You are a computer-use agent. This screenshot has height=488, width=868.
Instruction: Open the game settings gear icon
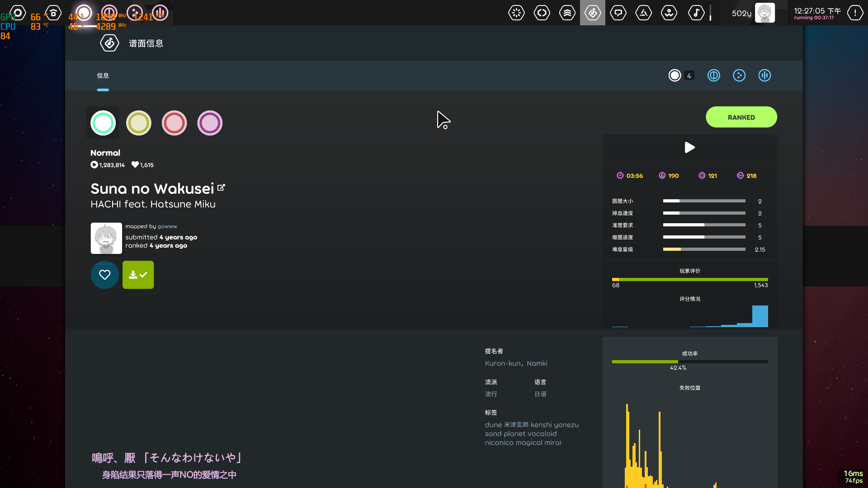[17, 13]
